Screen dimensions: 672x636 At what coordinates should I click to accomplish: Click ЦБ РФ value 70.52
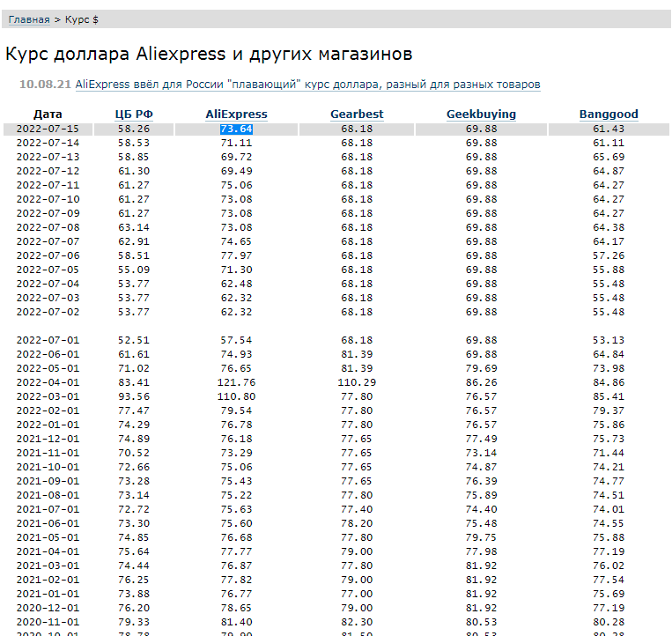coord(134,454)
